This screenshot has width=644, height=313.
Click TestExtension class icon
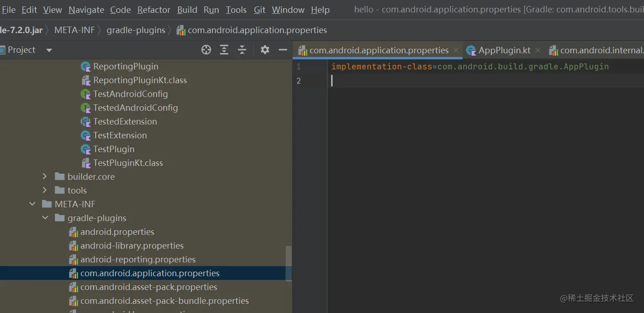coord(85,136)
